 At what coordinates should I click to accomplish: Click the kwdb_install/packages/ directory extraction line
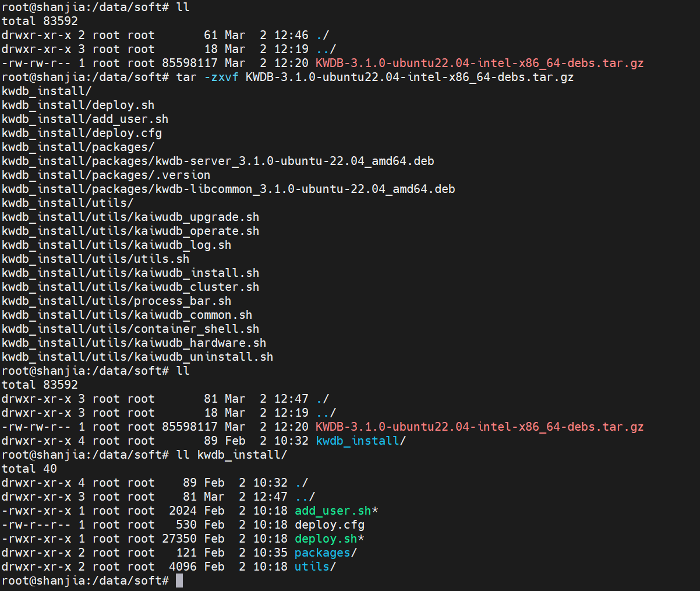click(x=78, y=147)
